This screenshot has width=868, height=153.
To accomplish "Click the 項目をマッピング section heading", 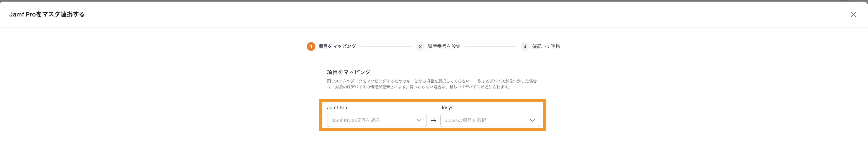I will coord(348,72).
